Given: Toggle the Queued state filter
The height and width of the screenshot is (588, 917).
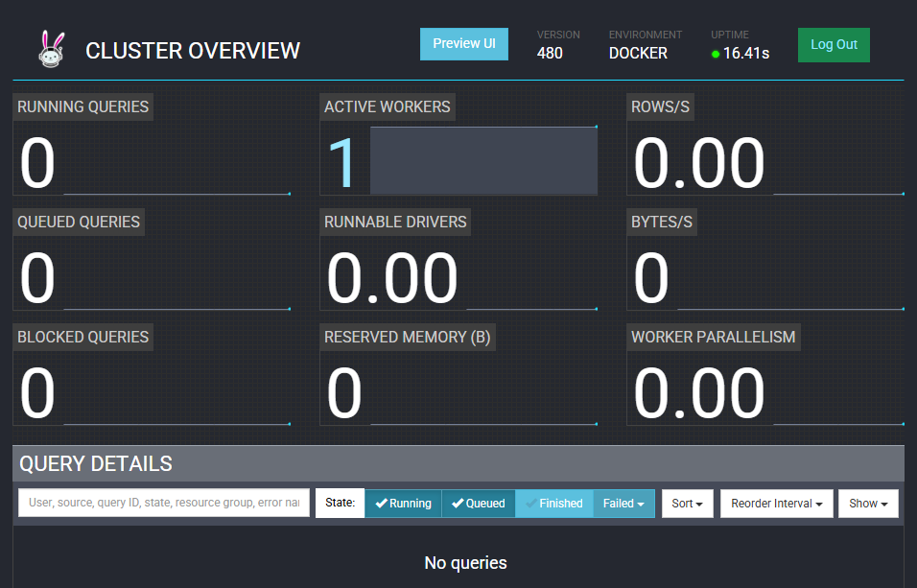Looking at the screenshot, I should [x=479, y=504].
